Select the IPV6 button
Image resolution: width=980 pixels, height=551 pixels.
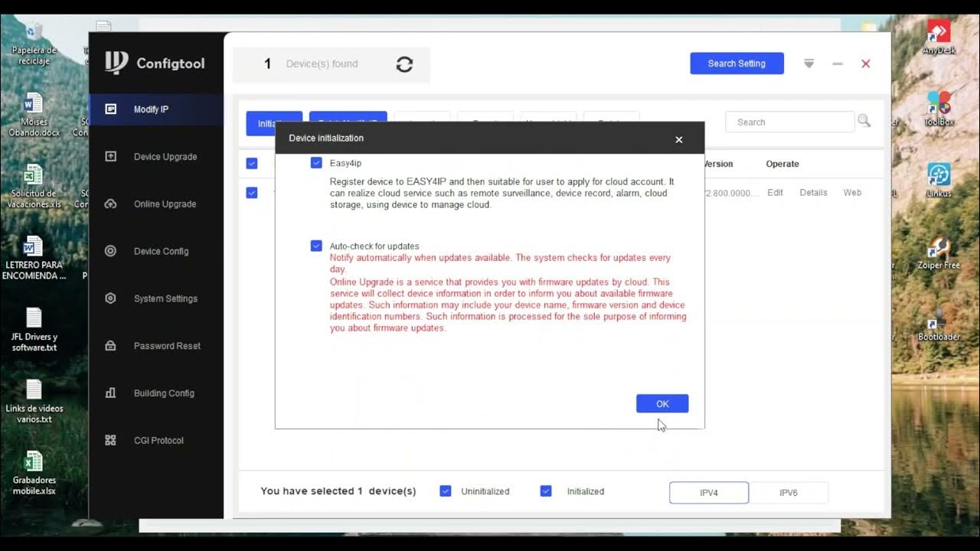789,493
